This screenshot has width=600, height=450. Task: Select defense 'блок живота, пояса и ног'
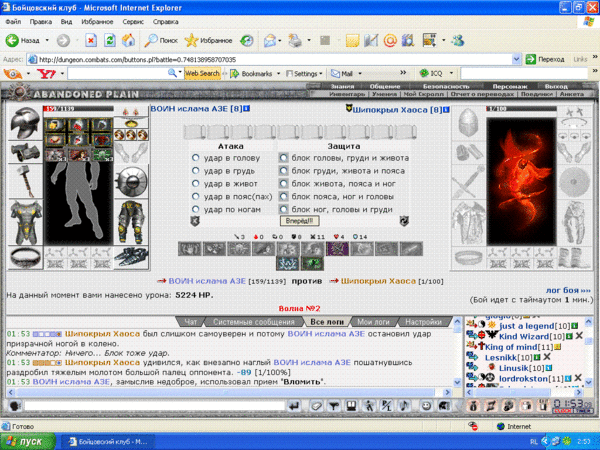pos(284,184)
